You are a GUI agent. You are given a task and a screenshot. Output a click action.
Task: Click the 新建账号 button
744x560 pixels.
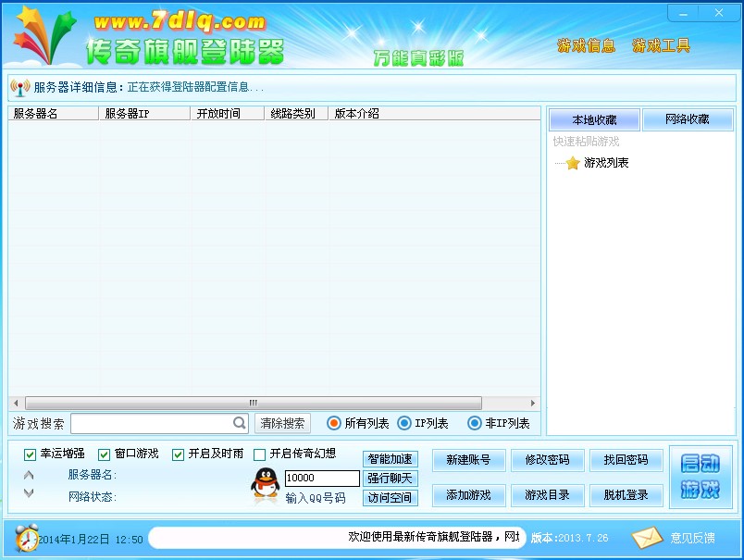click(468, 460)
